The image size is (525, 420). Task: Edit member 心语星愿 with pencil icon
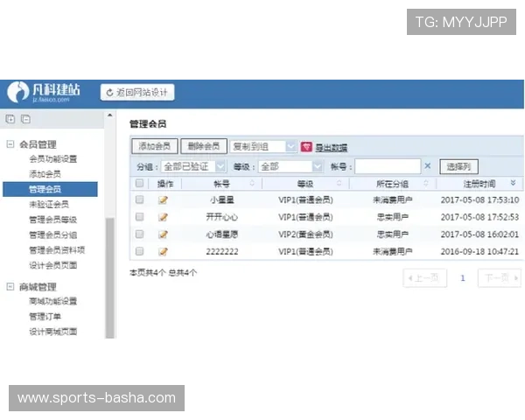(x=163, y=234)
